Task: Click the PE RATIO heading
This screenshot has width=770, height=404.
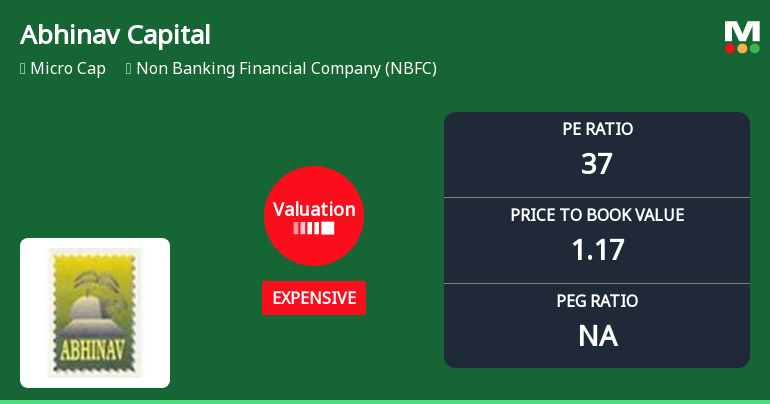Action: pyautogui.click(x=597, y=129)
